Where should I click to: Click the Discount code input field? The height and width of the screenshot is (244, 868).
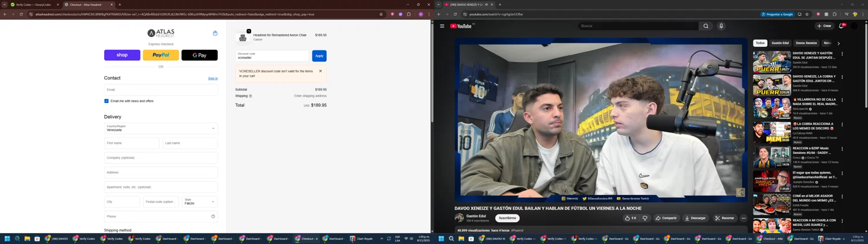273,56
